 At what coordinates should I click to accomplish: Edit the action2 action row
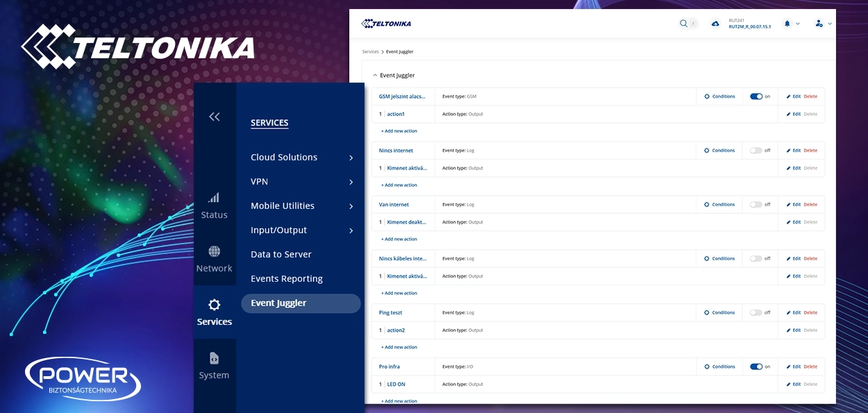pos(793,330)
